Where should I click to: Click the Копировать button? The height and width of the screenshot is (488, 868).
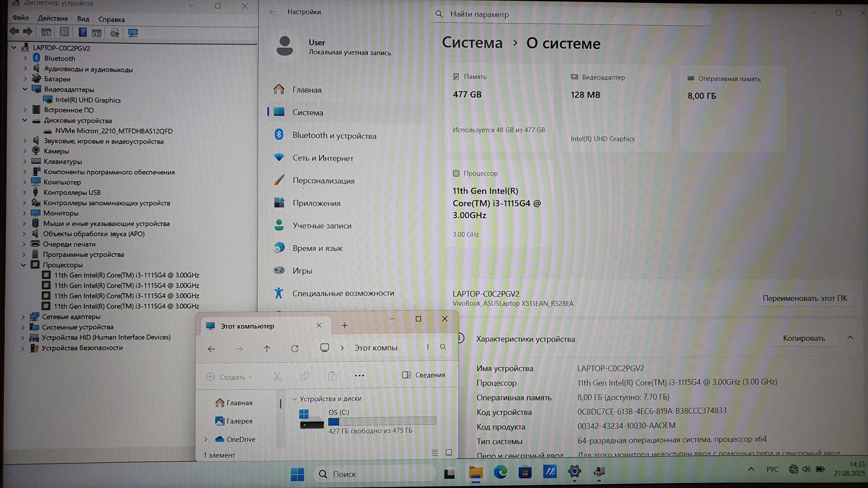[804, 338]
